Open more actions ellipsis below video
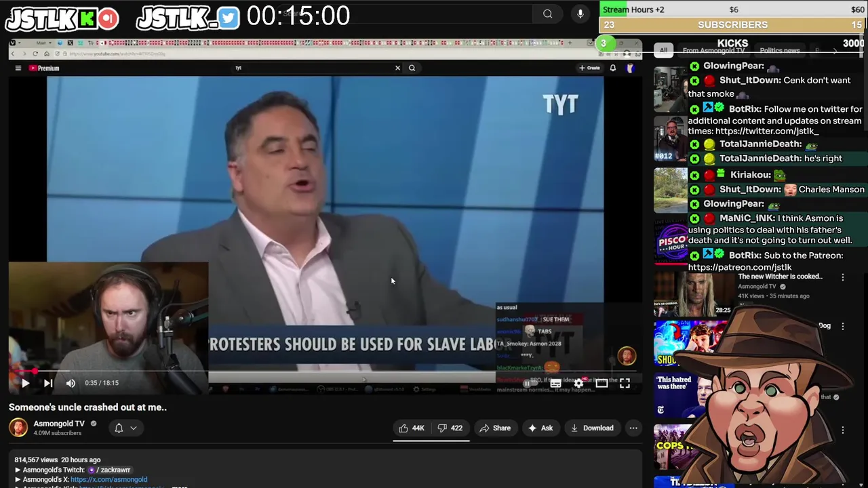The width and height of the screenshot is (868, 488). (633, 428)
